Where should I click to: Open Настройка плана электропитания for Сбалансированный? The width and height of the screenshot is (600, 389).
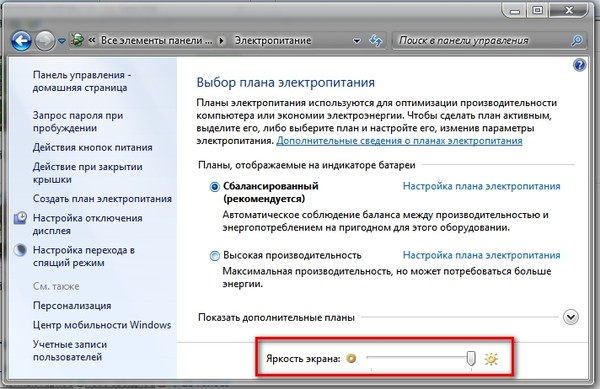(481, 186)
